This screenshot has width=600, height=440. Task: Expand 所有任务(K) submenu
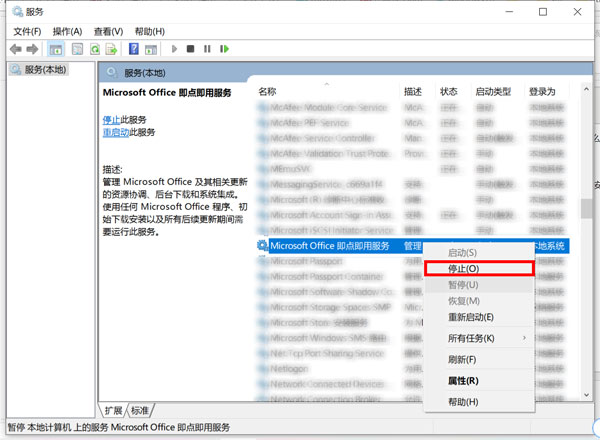click(x=479, y=338)
